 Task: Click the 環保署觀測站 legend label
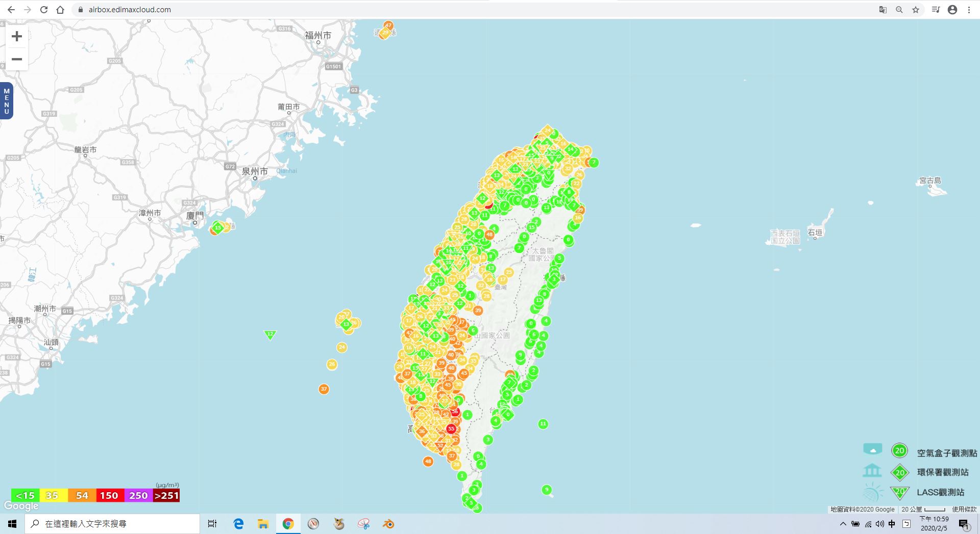pos(943,472)
